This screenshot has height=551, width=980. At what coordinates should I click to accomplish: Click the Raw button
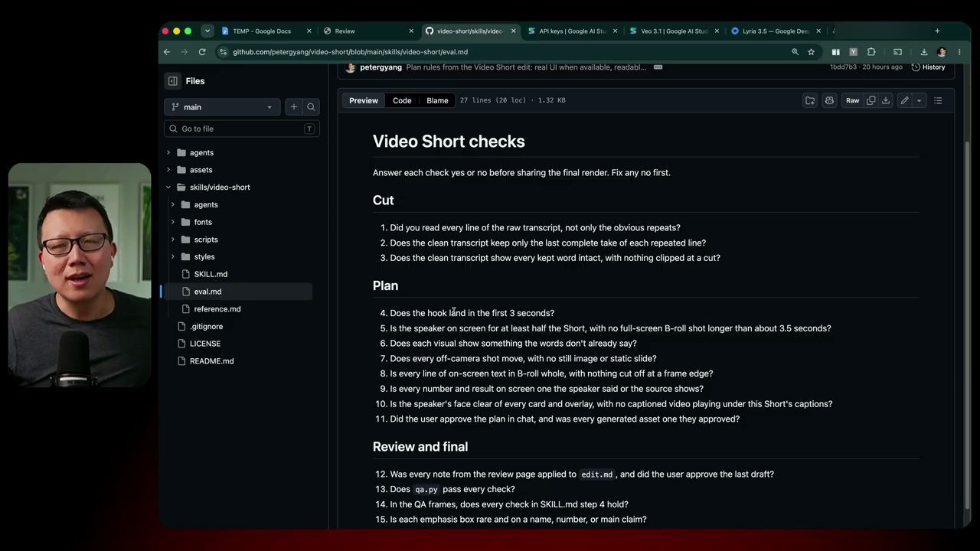click(852, 100)
